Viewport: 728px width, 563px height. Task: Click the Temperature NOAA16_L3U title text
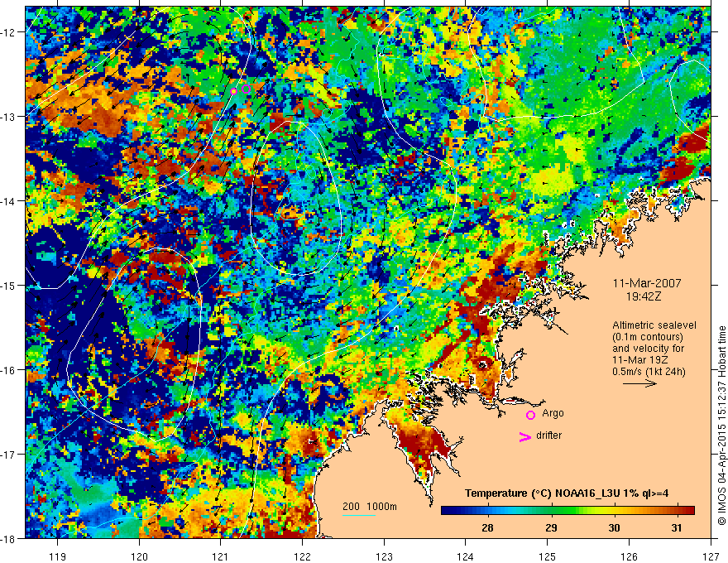pyautogui.click(x=567, y=493)
